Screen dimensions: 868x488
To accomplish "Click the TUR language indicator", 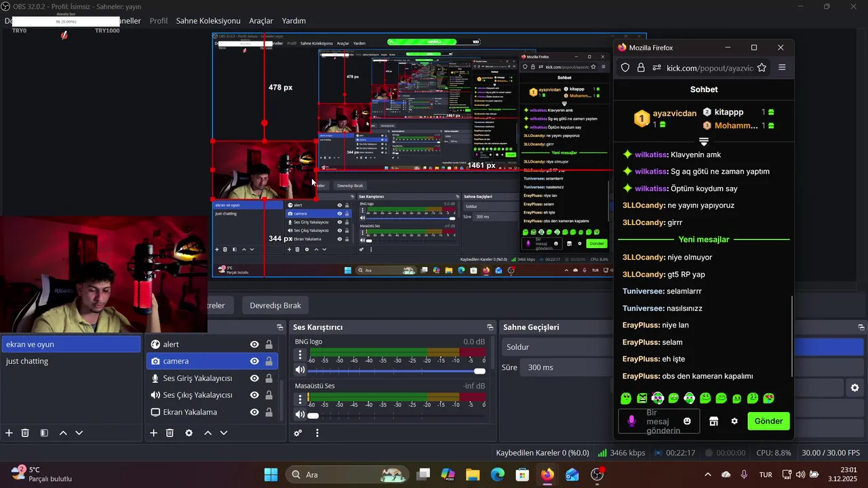I will click(765, 474).
